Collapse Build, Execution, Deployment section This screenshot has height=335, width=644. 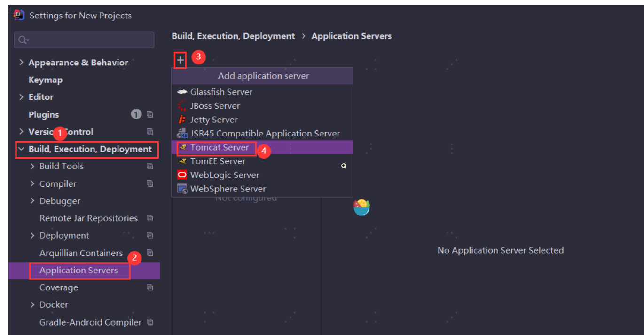tap(21, 149)
